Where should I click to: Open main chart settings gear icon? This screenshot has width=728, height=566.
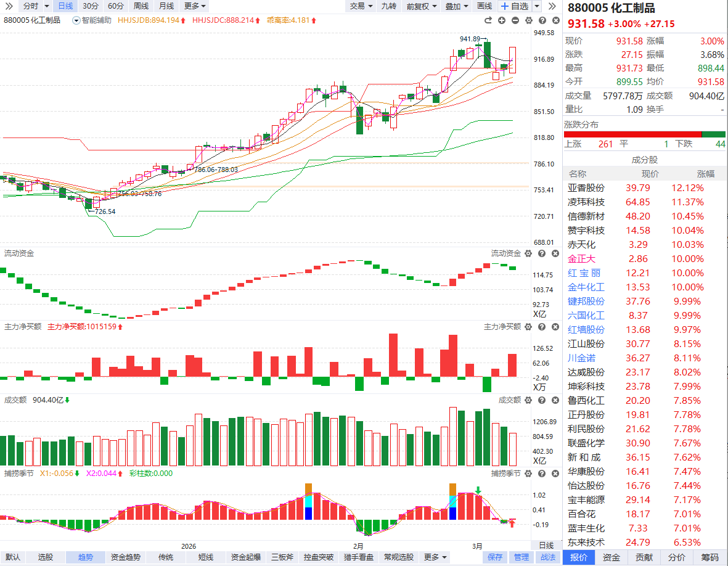[x=528, y=20]
